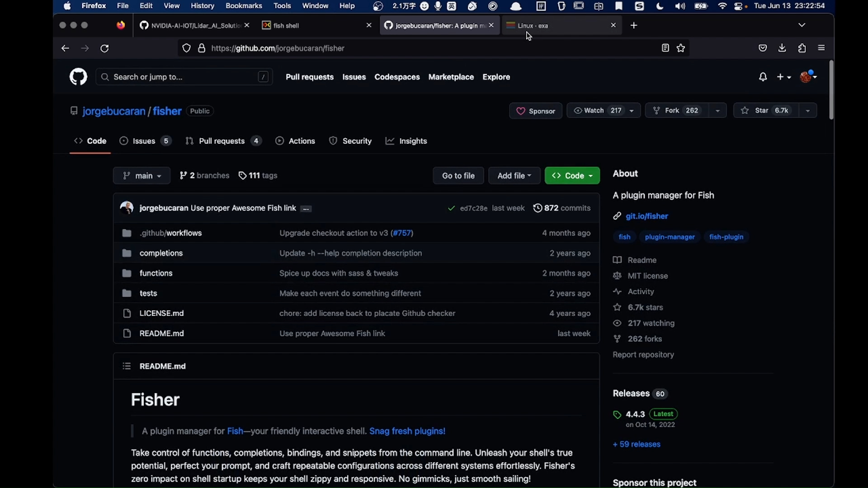The width and height of the screenshot is (868, 488).
Task: Open commit history clock icon
Action: (x=538, y=208)
